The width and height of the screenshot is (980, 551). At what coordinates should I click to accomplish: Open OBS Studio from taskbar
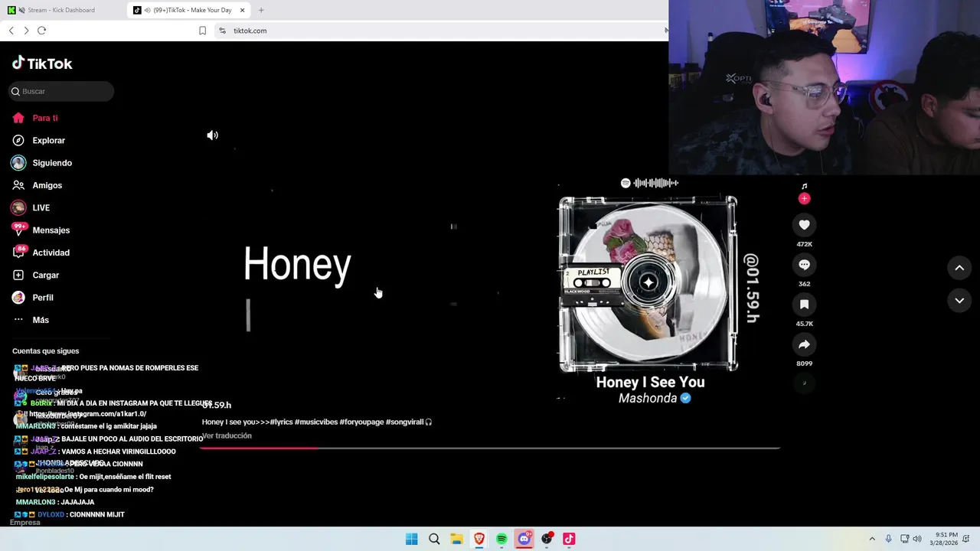coord(547,539)
